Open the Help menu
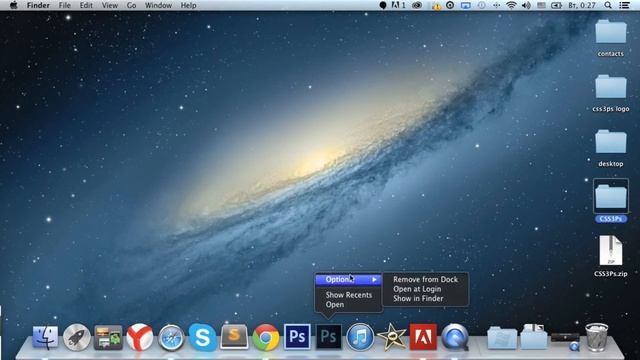640x360 pixels. click(188, 5)
